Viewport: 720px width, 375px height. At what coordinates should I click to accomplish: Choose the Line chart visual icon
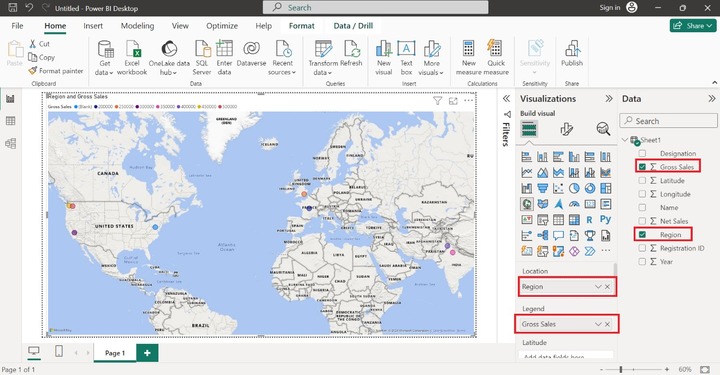[527, 173]
